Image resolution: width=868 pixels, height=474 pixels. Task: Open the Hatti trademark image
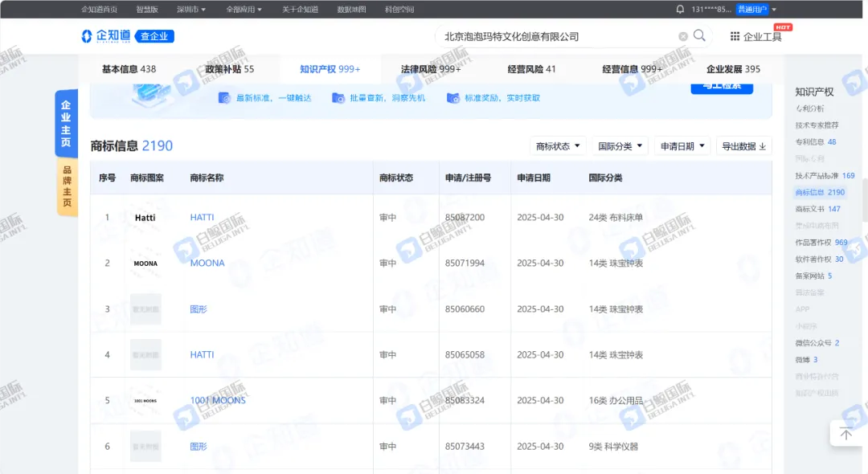coord(145,218)
